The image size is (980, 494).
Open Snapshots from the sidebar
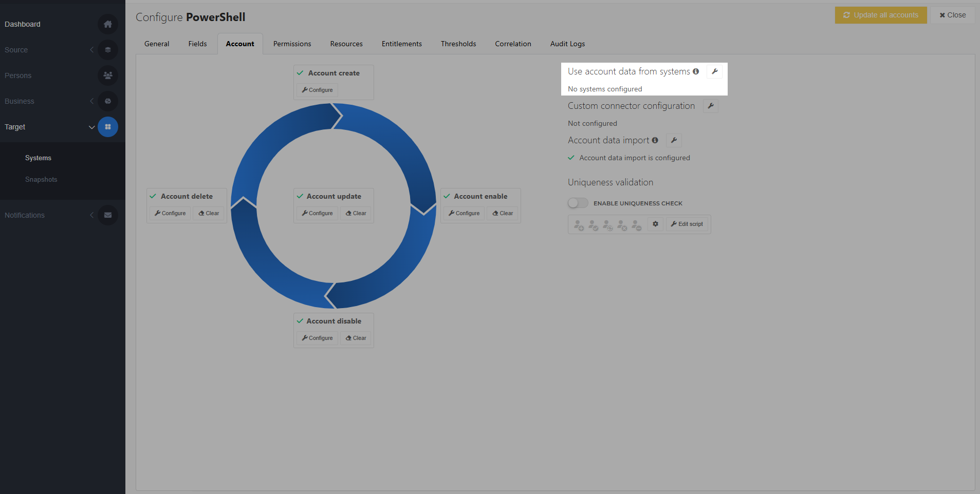[x=41, y=179]
